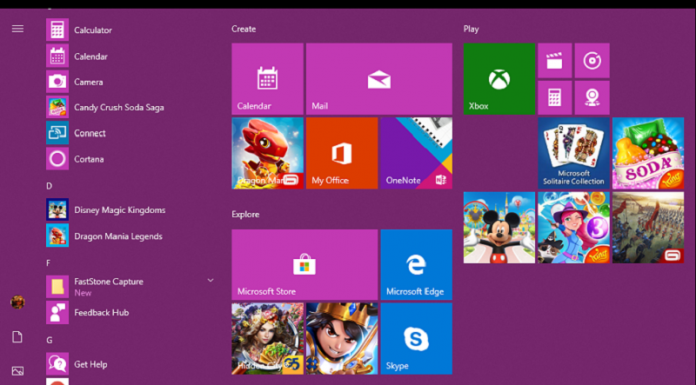The height and width of the screenshot is (385, 696).
Task: Open Documents from the Start sidebar
Action: 17,337
